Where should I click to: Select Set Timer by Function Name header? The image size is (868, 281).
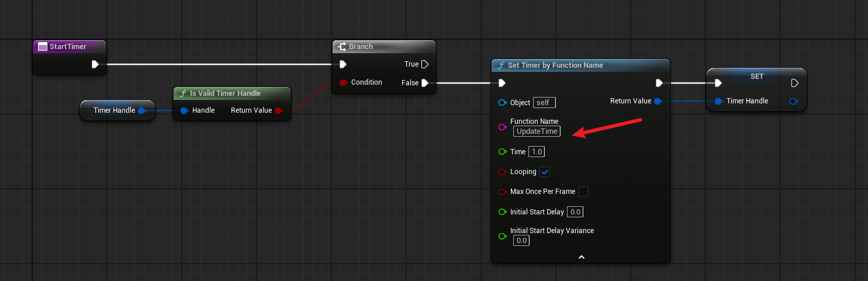(580, 65)
